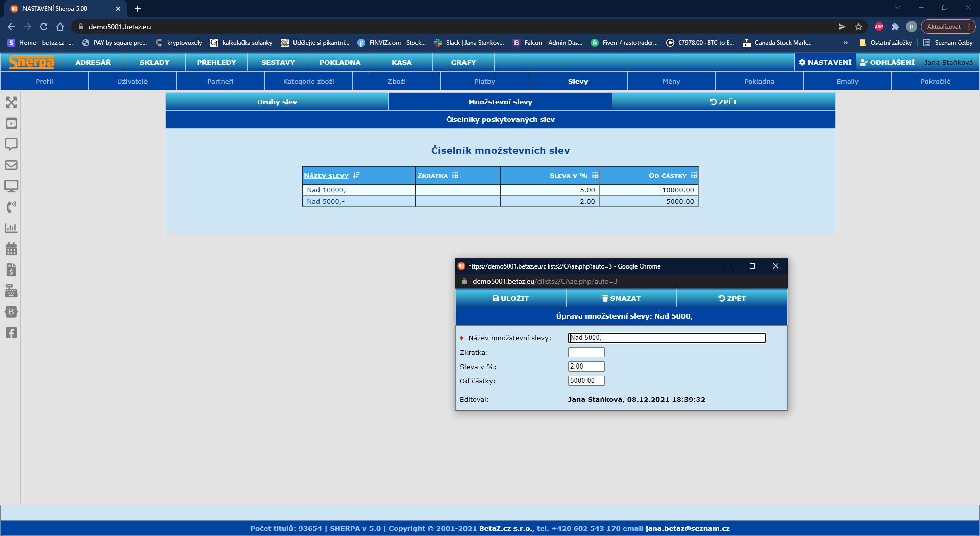The height and width of the screenshot is (536, 980).
Task: Open the SKLADY main menu
Action: click(154, 62)
